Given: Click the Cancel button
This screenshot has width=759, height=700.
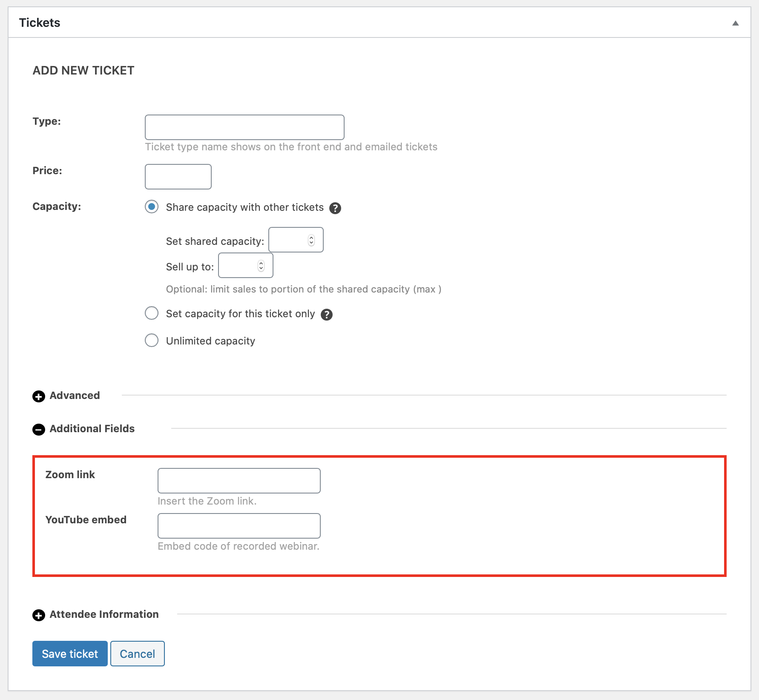Looking at the screenshot, I should [x=138, y=654].
